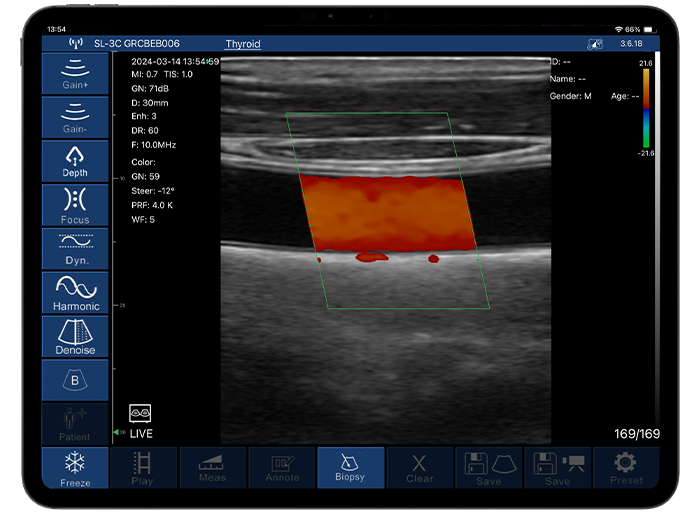Tap the iPad battery indicator
The height and width of the screenshot is (514, 700).
coord(650,29)
